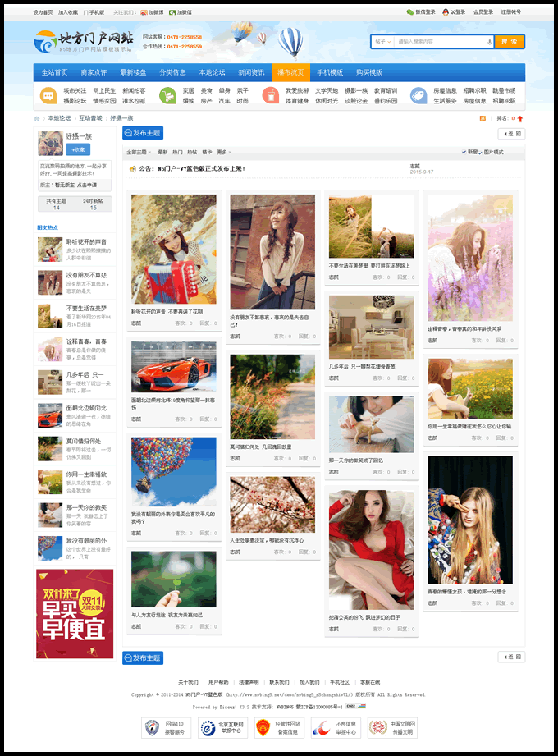Image resolution: width=558 pixels, height=756 pixels.
Task: Click the mobile phone icon 手机版
Action: (85, 12)
